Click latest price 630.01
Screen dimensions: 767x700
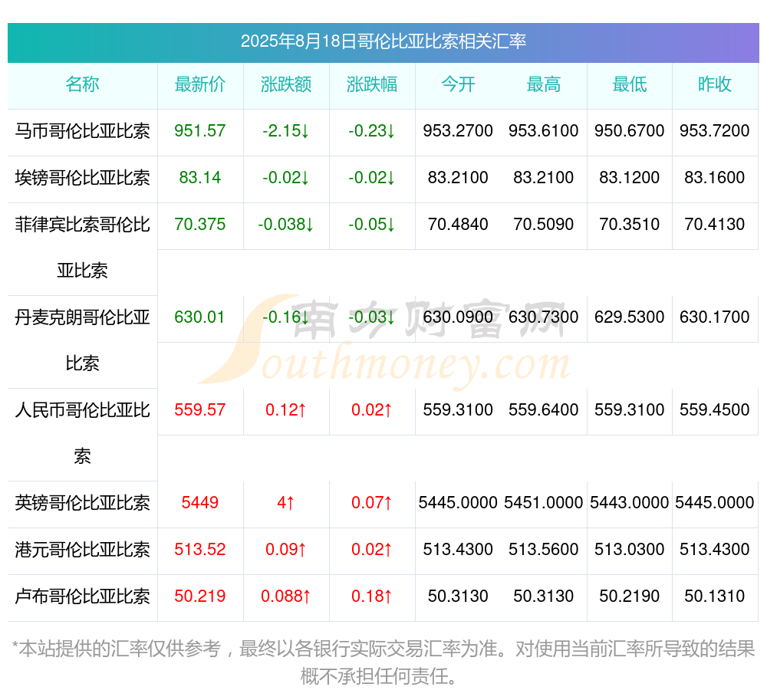point(199,317)
